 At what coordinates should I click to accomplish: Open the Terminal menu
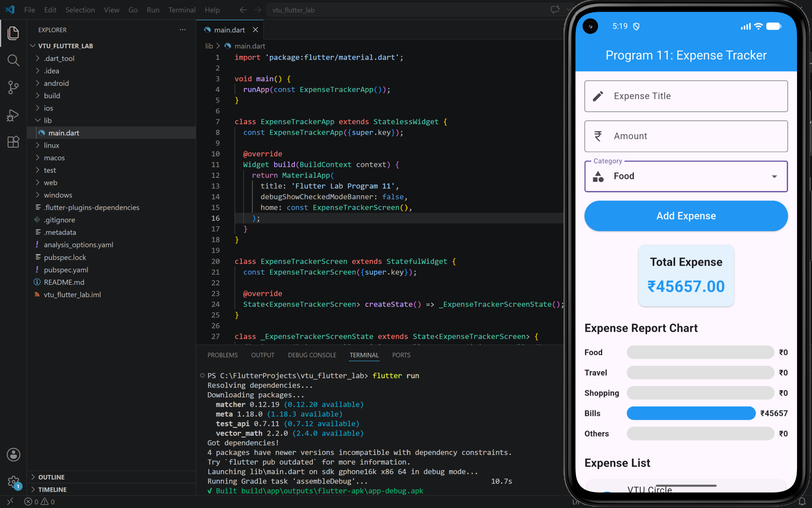182,10
